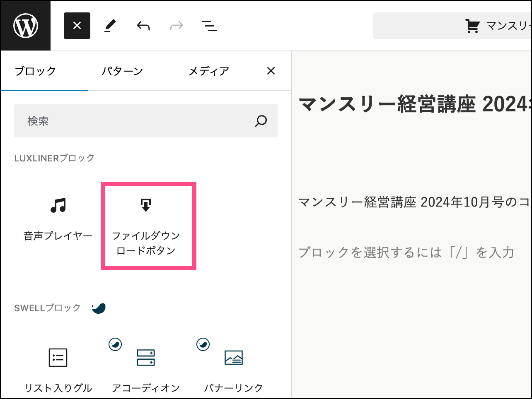Screen dimensions: 532x399
Task: Select the pencil edit tool
Action: [110, 26]
